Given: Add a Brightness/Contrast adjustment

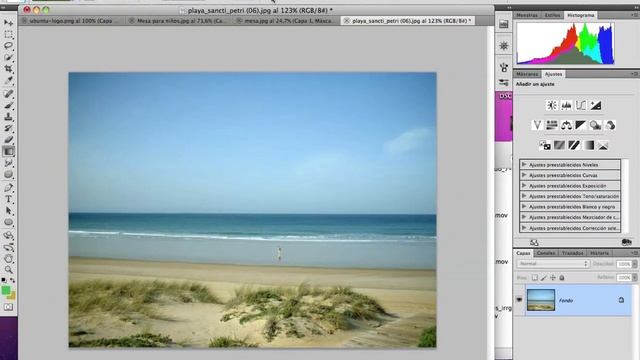Looking at the screenshot, I should pos(551,105).
